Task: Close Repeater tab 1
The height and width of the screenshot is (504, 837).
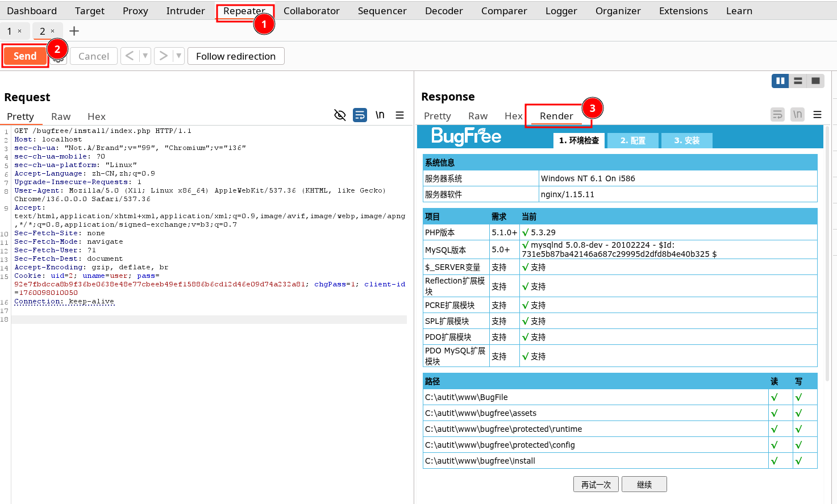Action: click(20, 31)
